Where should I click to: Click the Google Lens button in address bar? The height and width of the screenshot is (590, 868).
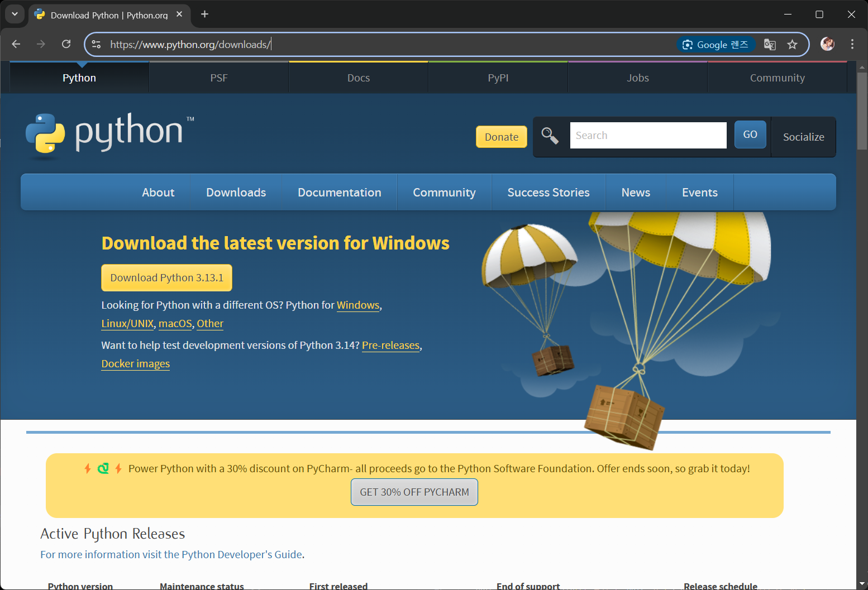[x=716, y=44]
